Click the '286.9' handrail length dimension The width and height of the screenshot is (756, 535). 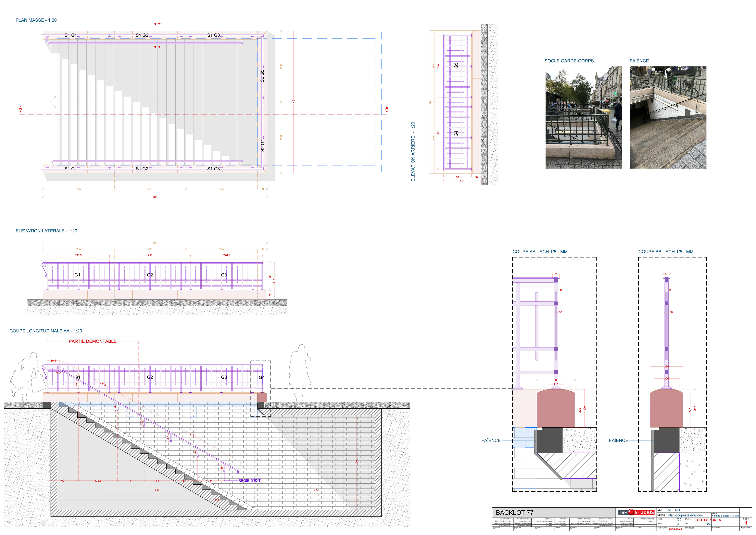(103, 384)
